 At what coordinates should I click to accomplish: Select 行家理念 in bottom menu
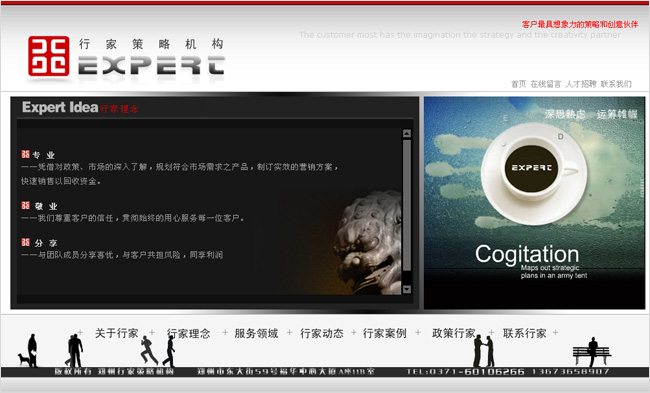(189, 333)
